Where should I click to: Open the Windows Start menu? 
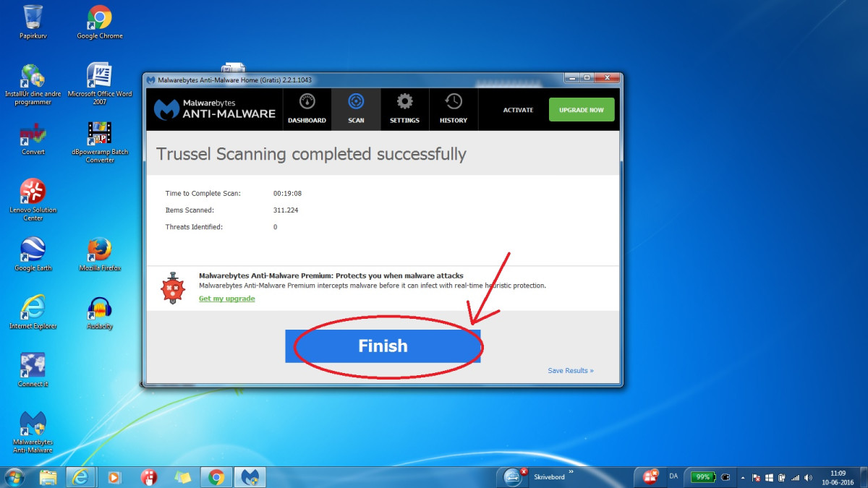pyautogui.click(x=14, y=477)
